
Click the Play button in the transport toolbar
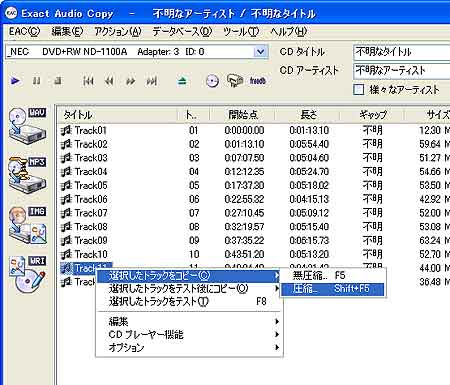[x=15, y=81]
